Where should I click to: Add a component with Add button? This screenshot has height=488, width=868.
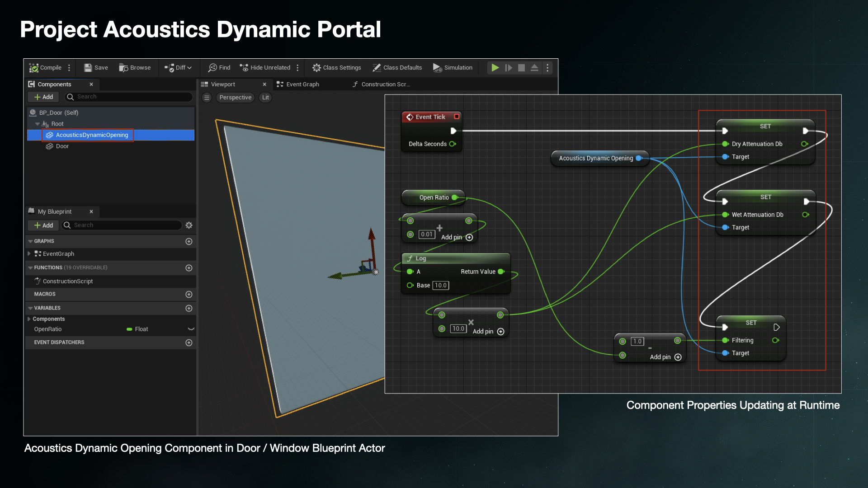point(43,97)
